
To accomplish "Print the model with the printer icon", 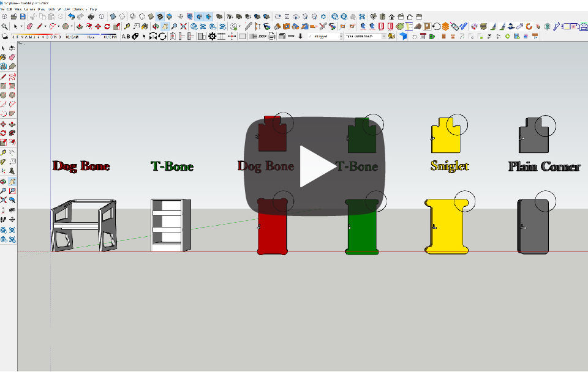I will tap(91, 17).
